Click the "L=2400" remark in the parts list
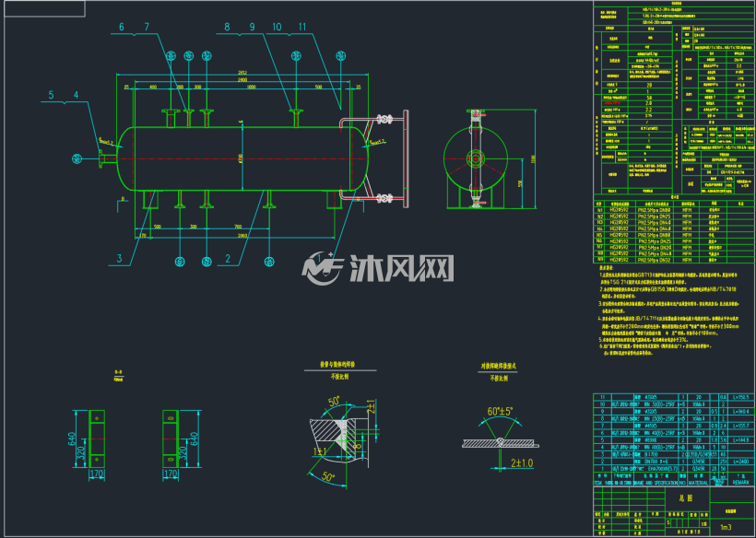This screenshot has width=756, height=538. (x=741, y=462)
